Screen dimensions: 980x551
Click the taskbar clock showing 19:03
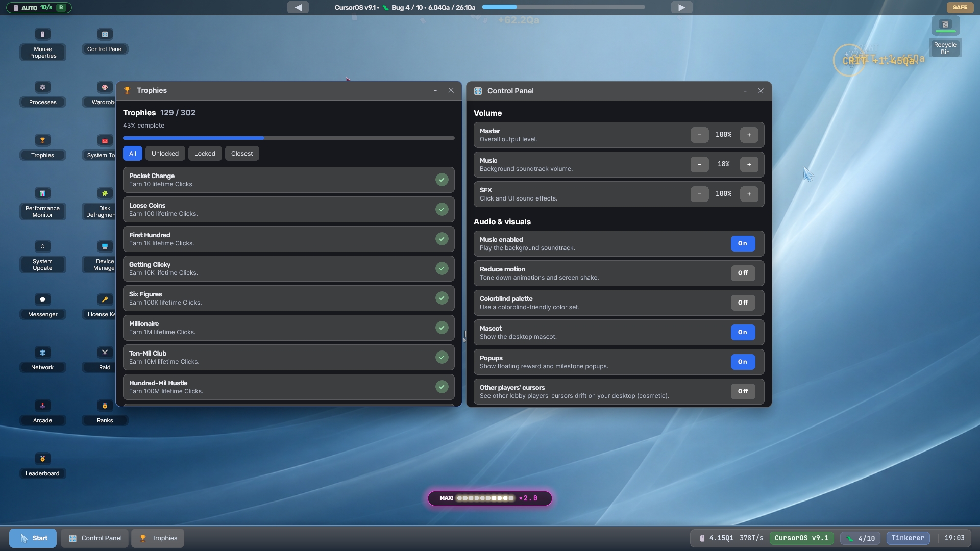pyautogui.click(x=954, y=538)
